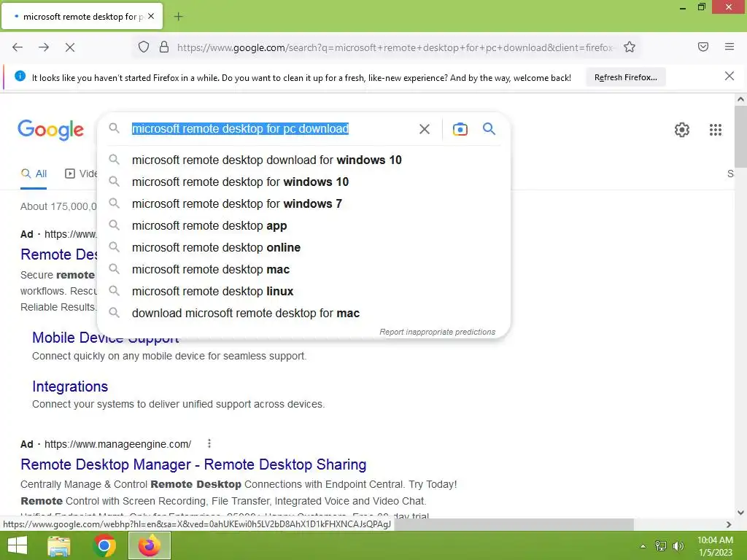
Task: Open the manageengine ad options dots
Action: [x=209, y=444]
